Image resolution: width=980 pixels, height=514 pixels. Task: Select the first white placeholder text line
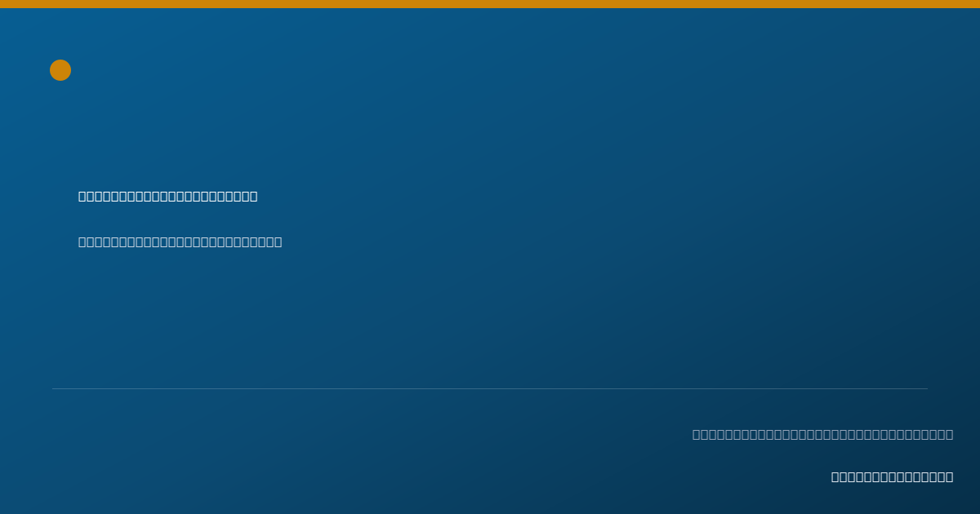(x=168, y=196)
